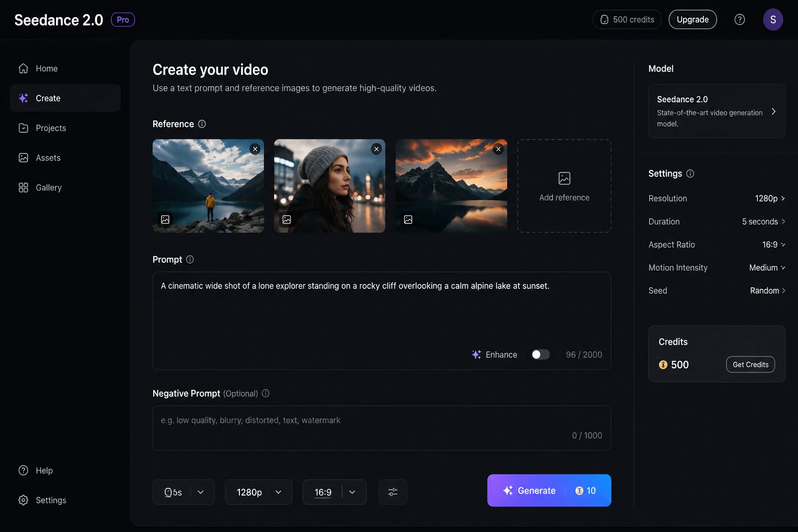Select the woman in beanie thumbnail
The height and width of the screenshot is (532, 798).
(x=330, y=186)
